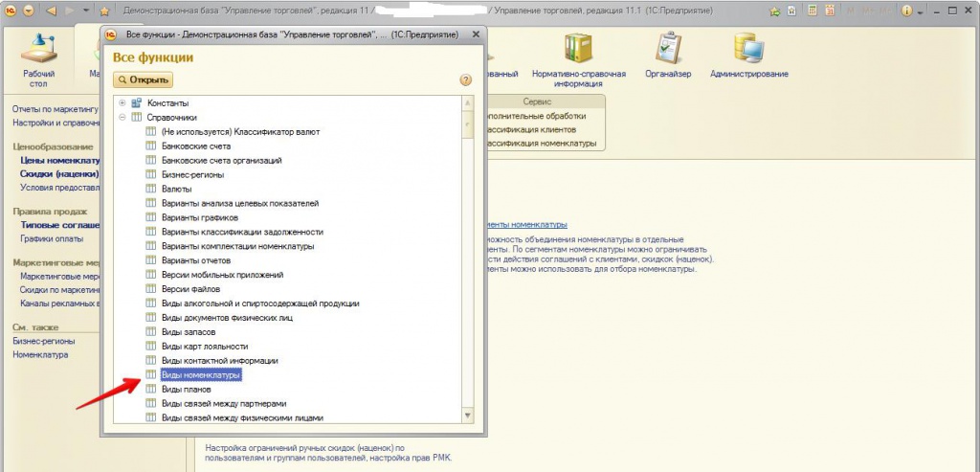Open the Нормативно-справочная информация section
Viewport: 980px width, 472px height.
click(x=579, y=60)
